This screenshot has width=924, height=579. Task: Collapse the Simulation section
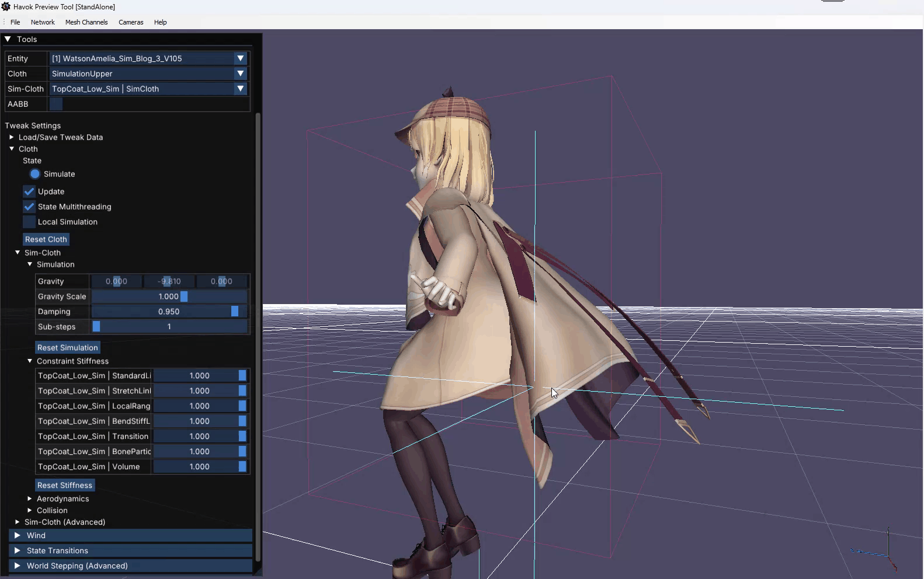tap(30, 264)
